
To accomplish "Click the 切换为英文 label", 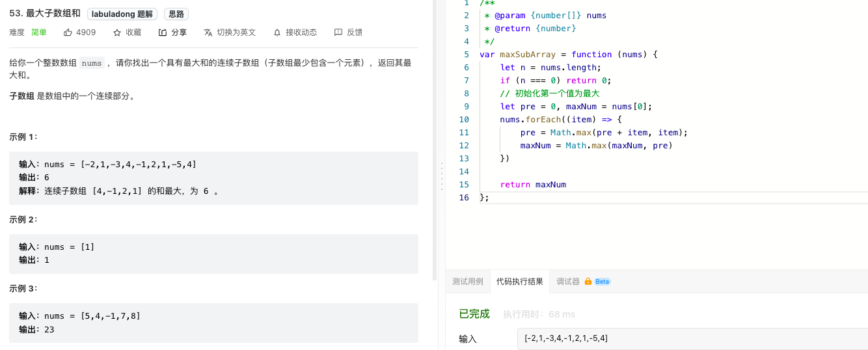I will click(x=236, y=32).
